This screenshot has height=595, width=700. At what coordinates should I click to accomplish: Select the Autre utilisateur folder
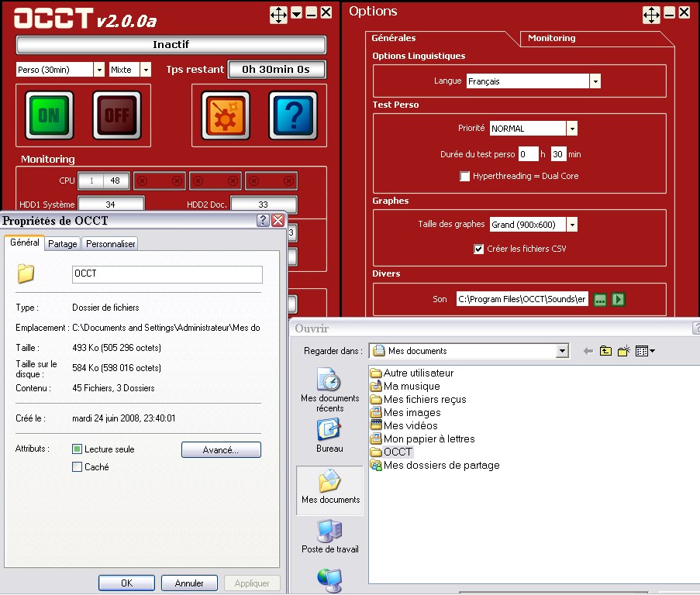[x=412, y=373]
